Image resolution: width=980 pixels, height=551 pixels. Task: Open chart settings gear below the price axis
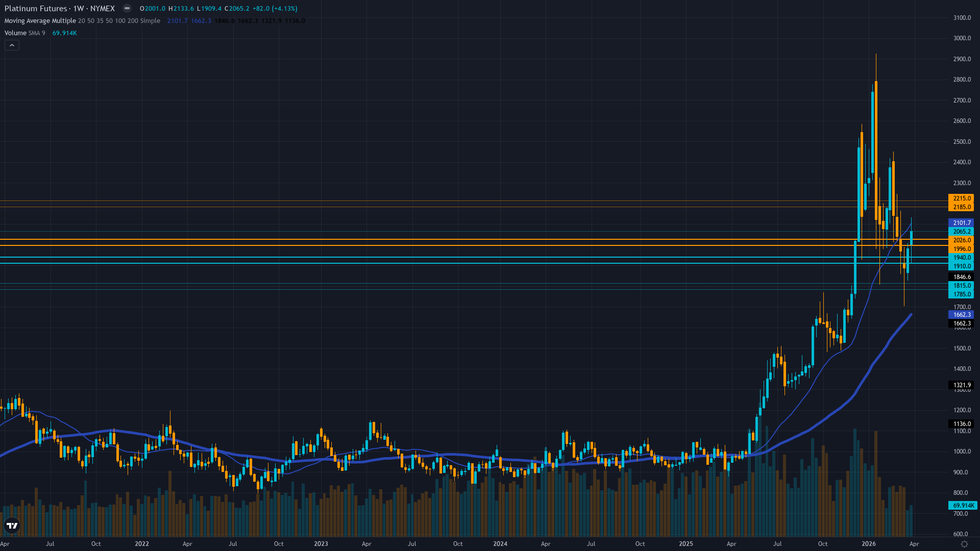coord(964,544)
